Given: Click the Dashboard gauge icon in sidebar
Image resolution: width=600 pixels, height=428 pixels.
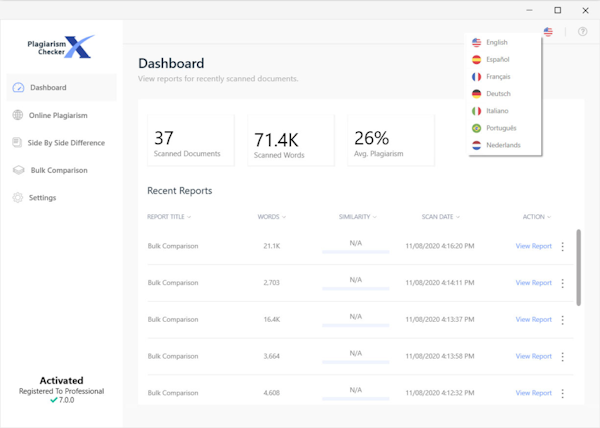Looking at the screenshot, I should tap(18, 88).
